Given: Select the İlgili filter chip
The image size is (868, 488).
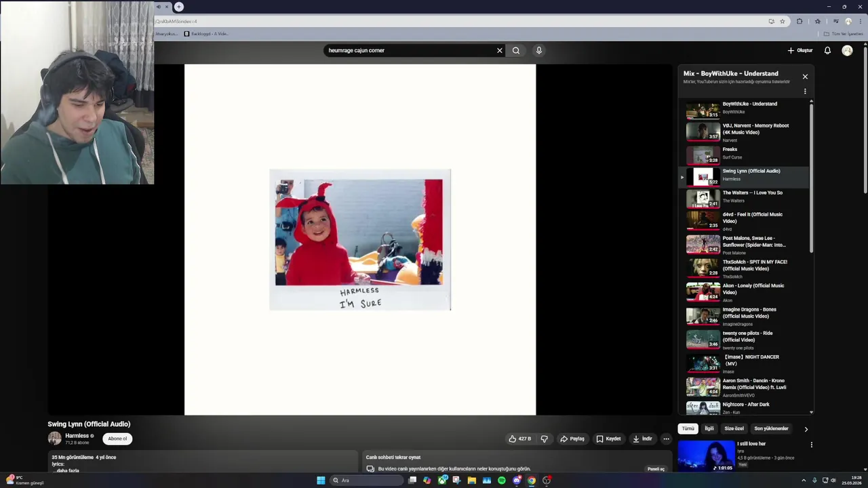Looking at the screenshot, I should [709, 428].
